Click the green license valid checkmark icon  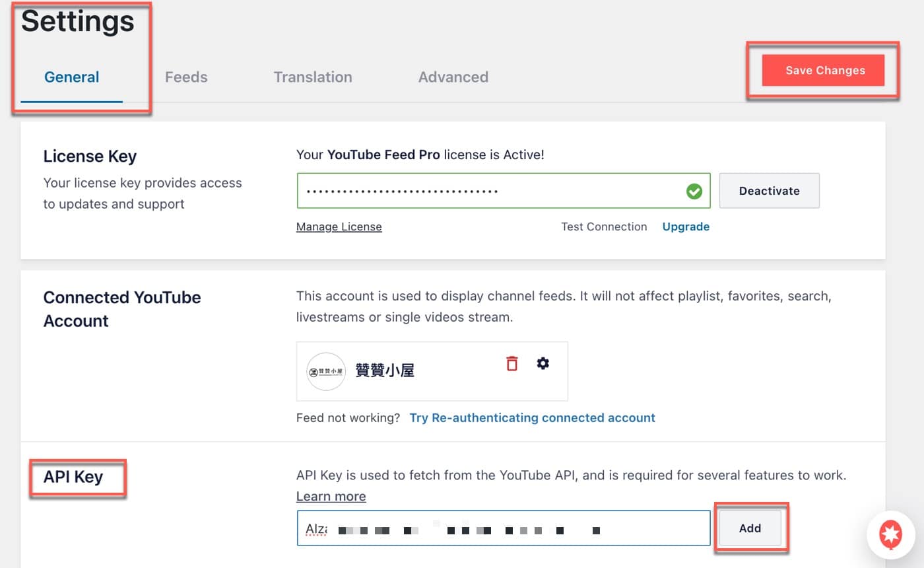[x=694, y=191]
